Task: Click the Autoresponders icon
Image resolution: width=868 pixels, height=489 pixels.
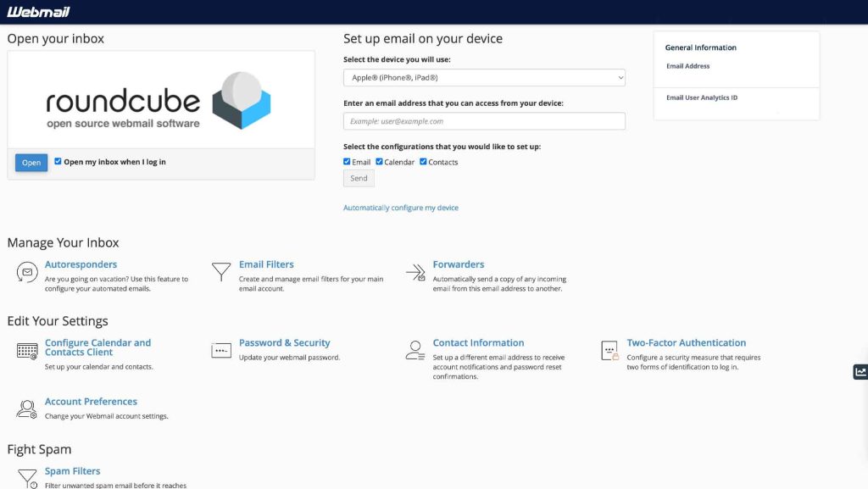Action: tap(26, 271)
